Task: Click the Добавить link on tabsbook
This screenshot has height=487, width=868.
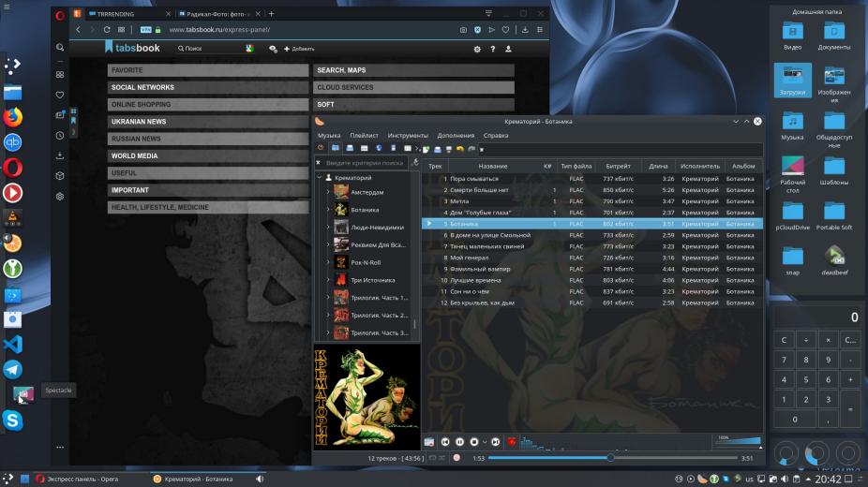Action: point(303,48)
